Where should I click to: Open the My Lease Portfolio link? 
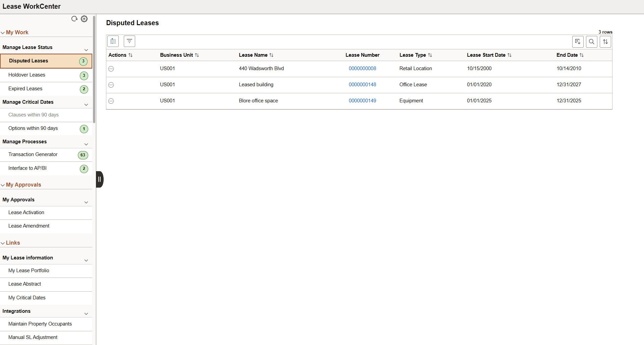pos(29,270)
